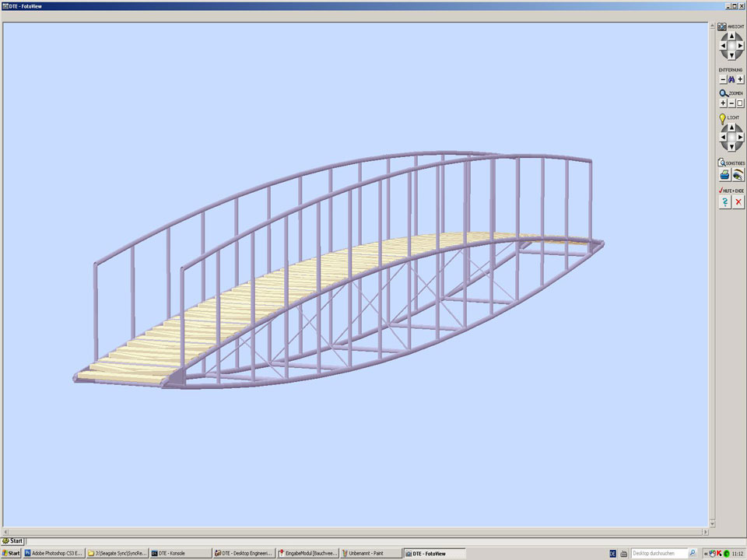Click the Zoomen square fit button

click(740, 103)
